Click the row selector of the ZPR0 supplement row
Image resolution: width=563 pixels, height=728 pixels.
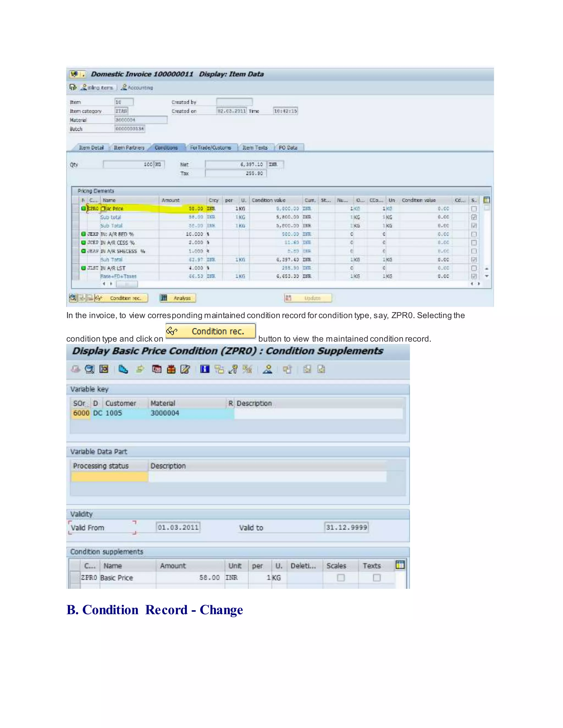point(75,577)
